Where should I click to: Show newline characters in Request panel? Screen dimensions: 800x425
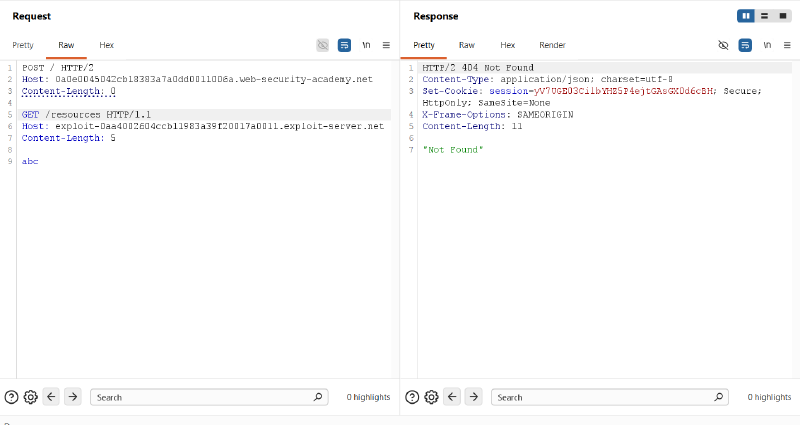(x=366, y=45)
